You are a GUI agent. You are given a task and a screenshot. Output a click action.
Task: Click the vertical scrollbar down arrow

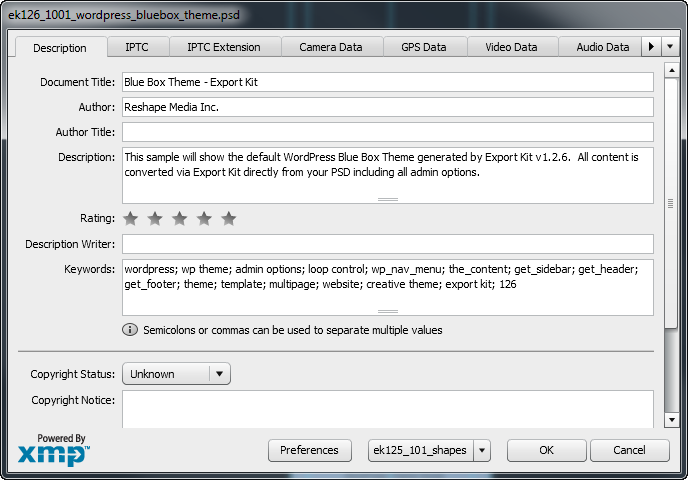[x=672, y=420]
